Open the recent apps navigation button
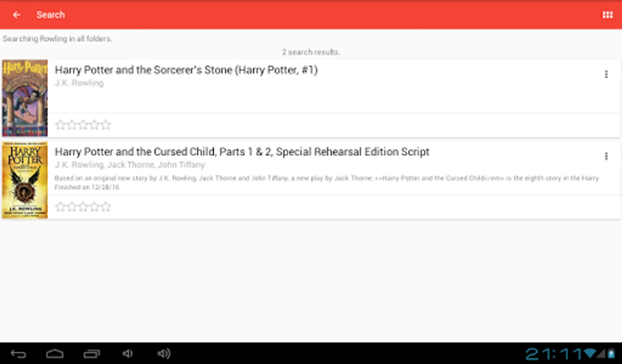 [92, 354]
